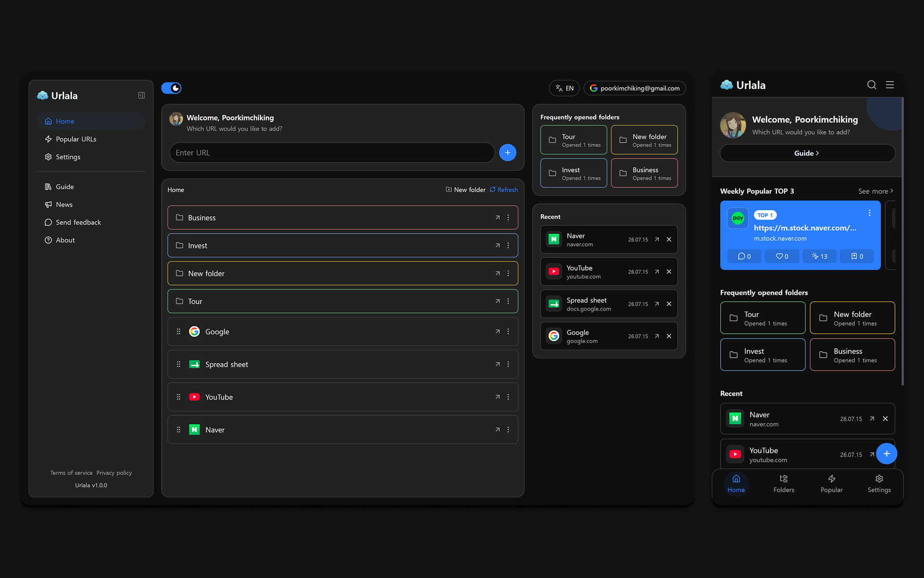This screenshot has width=924, height=578.
Task: Open Google link arrow in desktop Recent
Action: pos(657,337)
